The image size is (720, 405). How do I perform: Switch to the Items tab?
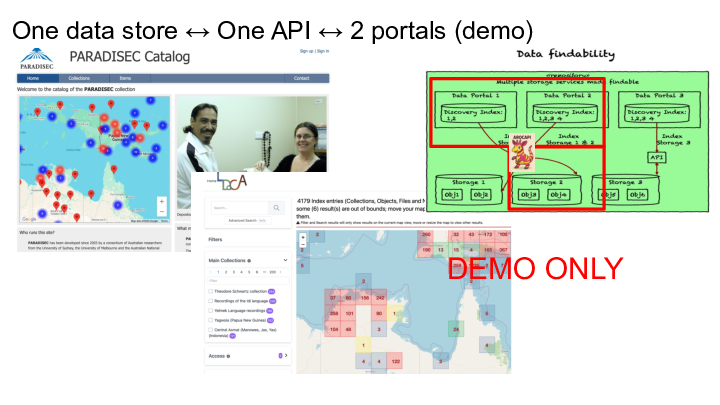(x=125, y=77)
